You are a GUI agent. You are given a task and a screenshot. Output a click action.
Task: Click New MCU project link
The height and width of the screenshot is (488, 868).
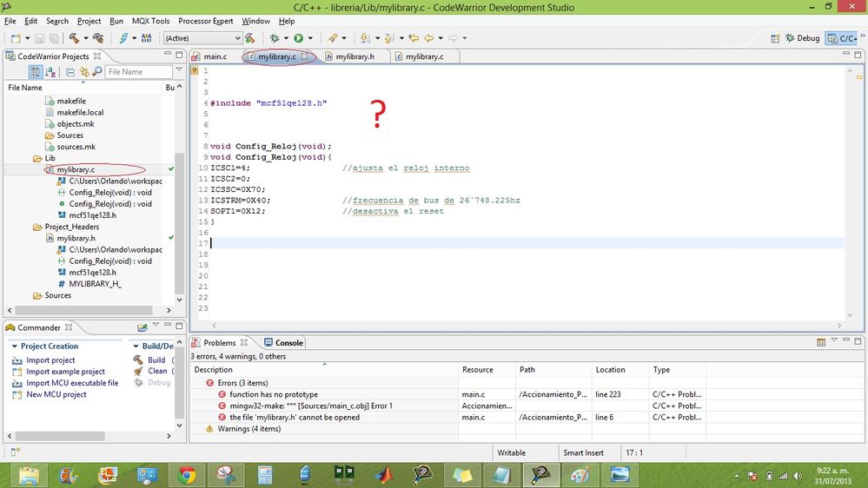coord(56,394)
